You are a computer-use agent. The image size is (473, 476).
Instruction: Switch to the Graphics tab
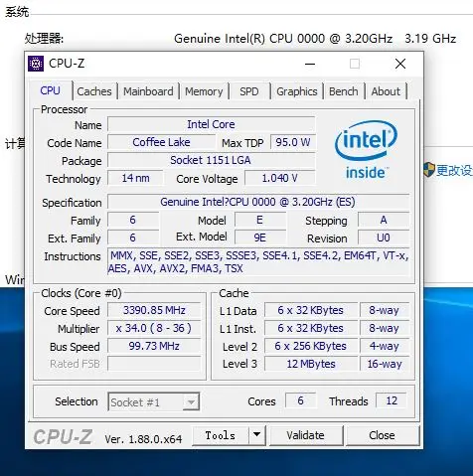tap(297, 91)
